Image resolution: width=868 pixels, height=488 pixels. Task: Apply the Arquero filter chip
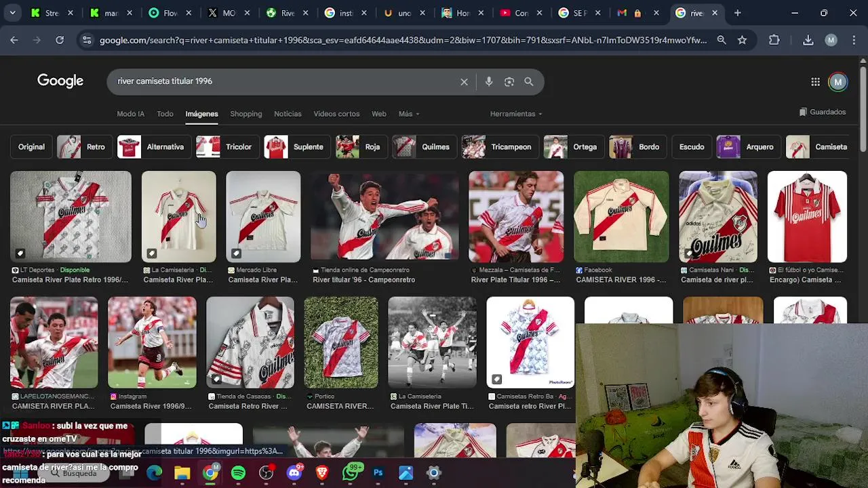click(749, 147)
